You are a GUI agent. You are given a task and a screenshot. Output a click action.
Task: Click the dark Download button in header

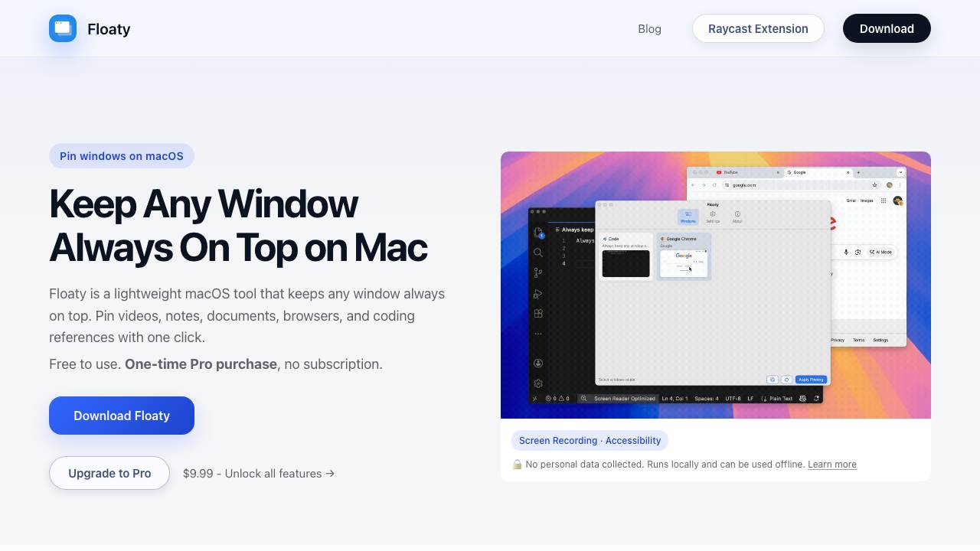tap(887, 28)
